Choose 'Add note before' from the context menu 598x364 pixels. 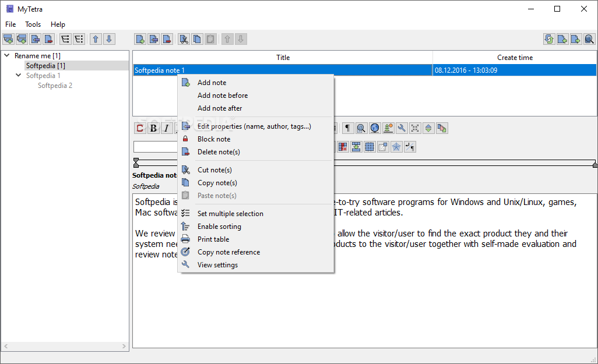[x=256, y=96]
